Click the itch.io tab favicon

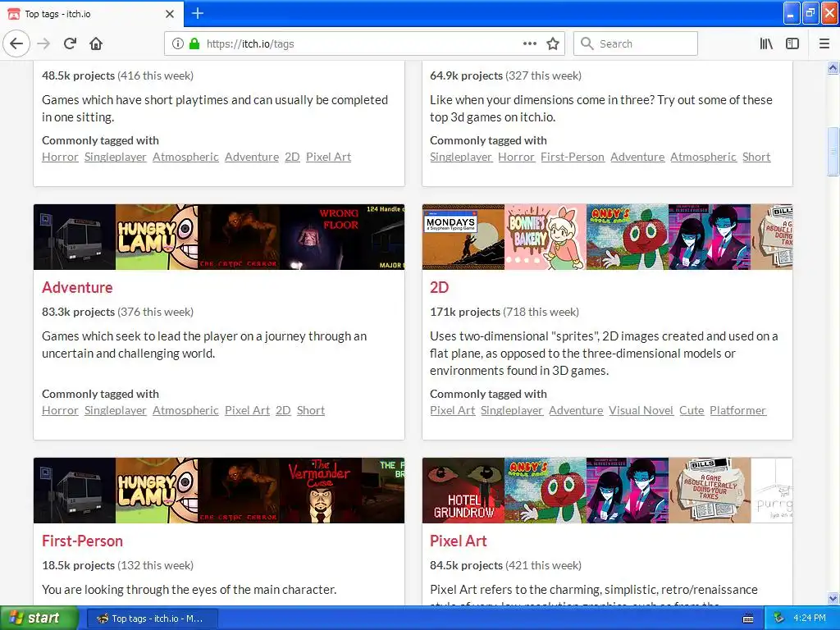(13, 14)
